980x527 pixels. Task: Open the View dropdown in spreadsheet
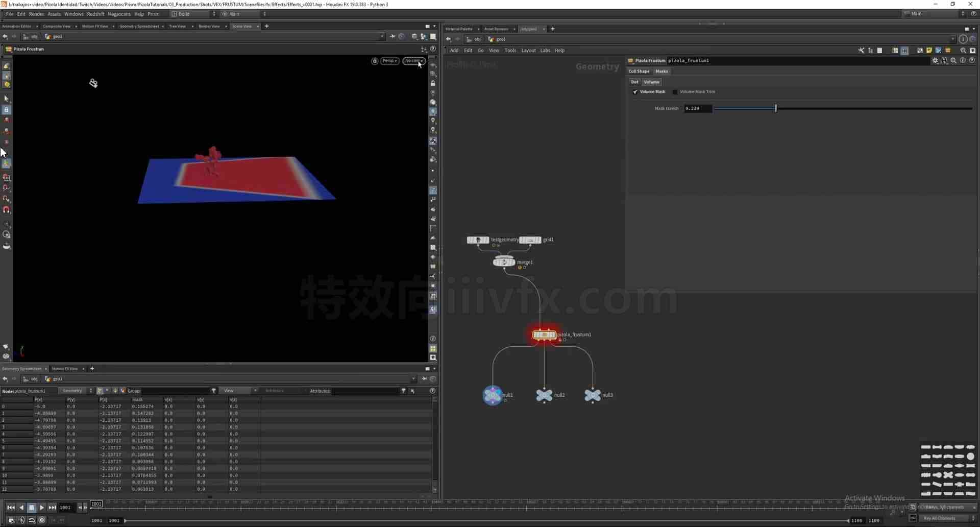coord(240,391)
